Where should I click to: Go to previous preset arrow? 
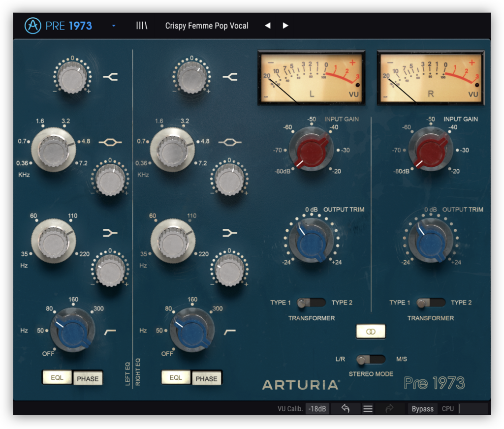[267, 26]
